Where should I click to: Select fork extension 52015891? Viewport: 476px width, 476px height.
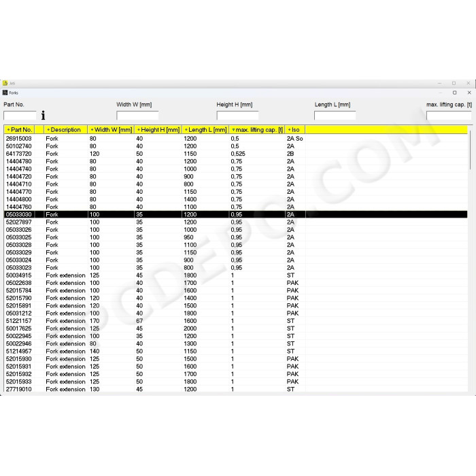point(19,305)
